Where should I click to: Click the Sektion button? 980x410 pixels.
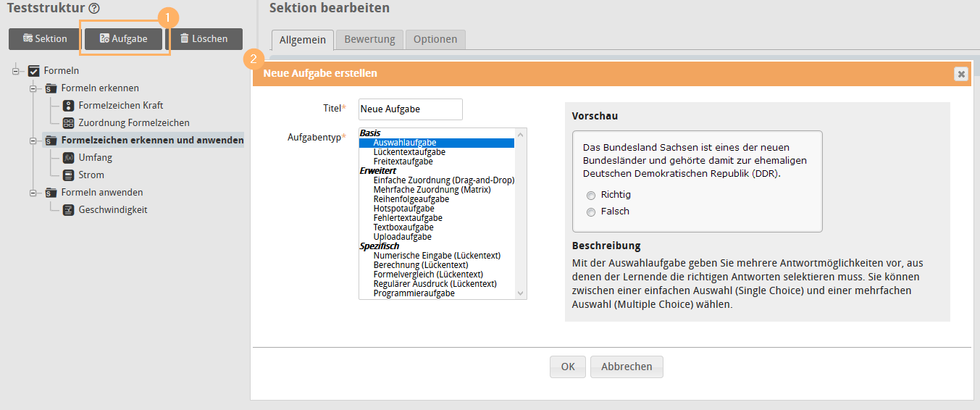click(45, 39)
